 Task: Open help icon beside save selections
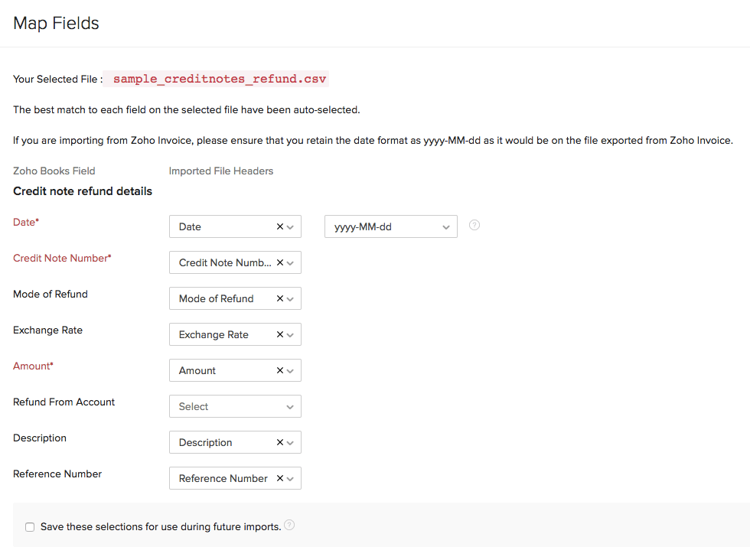pos(289,525)
